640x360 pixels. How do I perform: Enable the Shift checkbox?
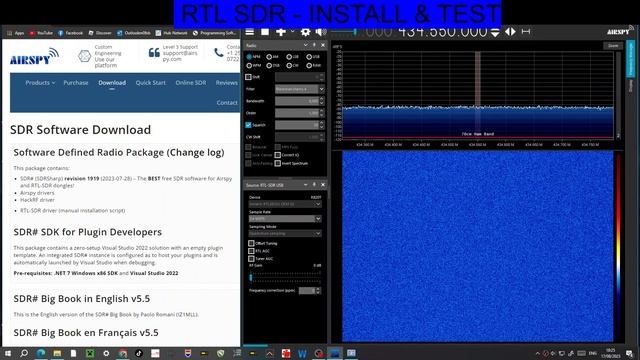point(248,77)
